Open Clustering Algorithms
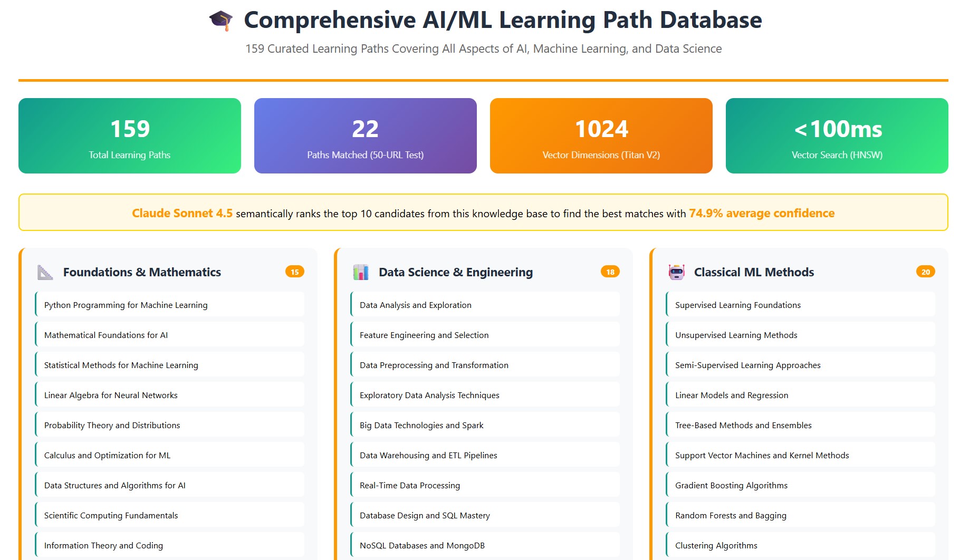This screenshot has height=560, width=969. [x=801, y=545]
